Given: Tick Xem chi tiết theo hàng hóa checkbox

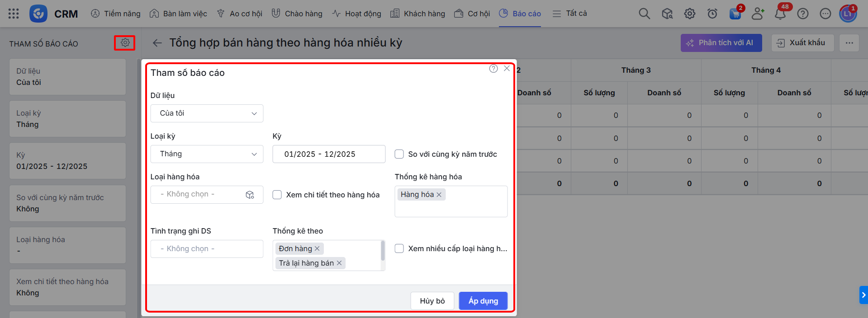Looking at the screenshot, I should (277, 195).
